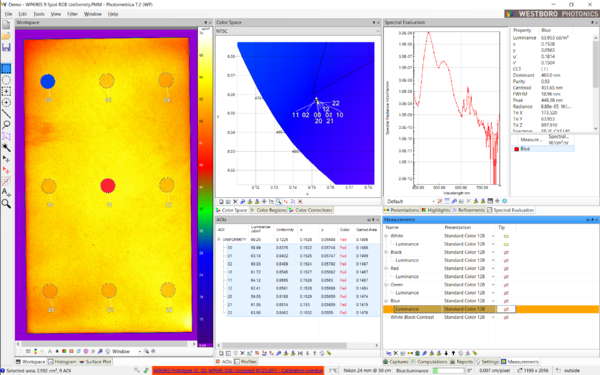Screen dimensions: 600x375
Task: Select the magic wand tool
Action: (x=6, y=147)
